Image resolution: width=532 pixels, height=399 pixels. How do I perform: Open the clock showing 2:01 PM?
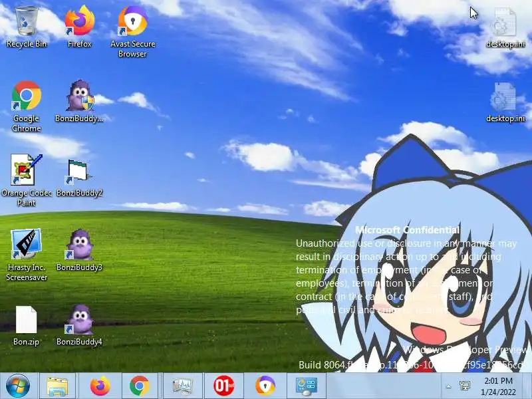(498, 386)
